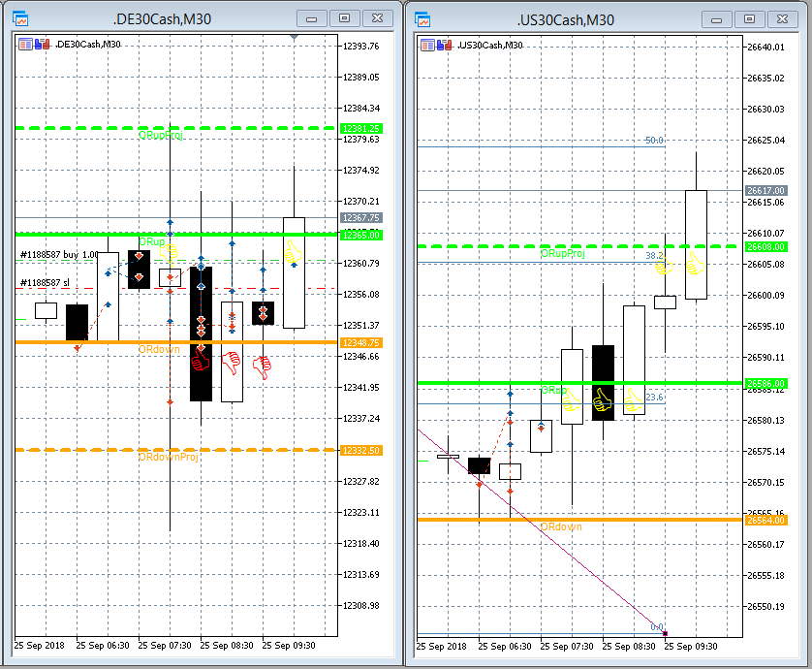Image resolution: width=812 pixels, height=669 pixels.
Task: Click the ORdown label in DE30Cash chart
Action: tap(159, 350)
